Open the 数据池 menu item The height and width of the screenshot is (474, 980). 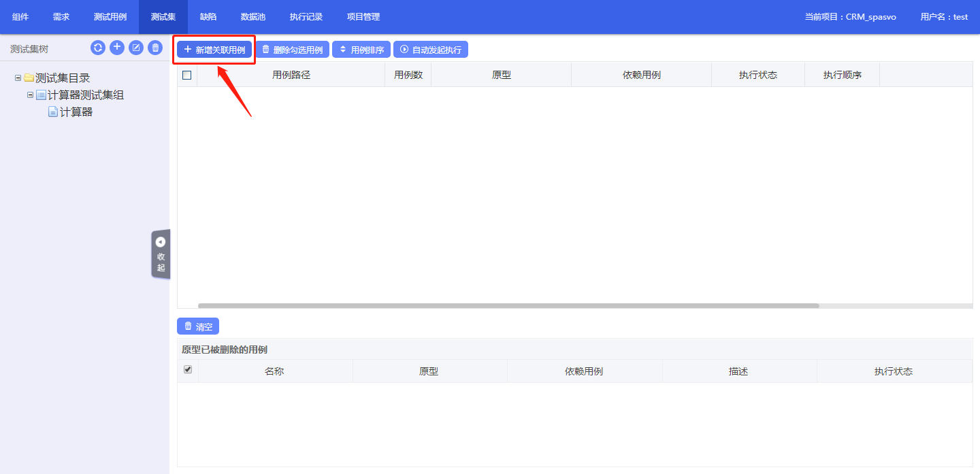pyautogui.click(x=254, y=16)
